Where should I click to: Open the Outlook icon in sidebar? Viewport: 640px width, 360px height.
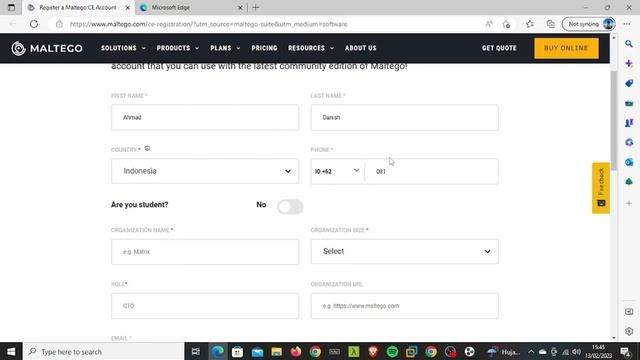click(629, 162)
